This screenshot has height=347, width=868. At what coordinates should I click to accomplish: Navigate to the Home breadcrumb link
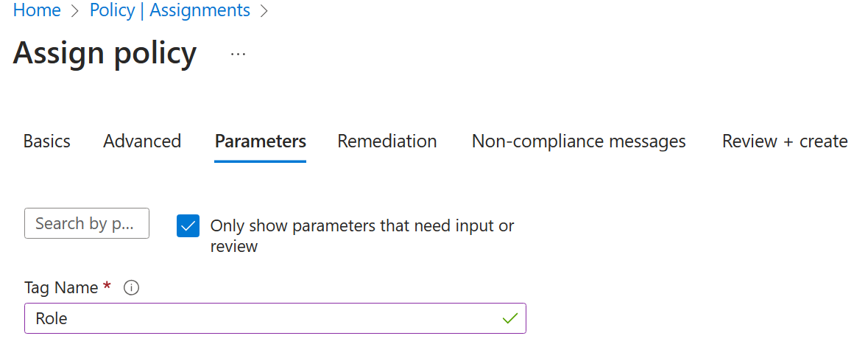[x=37, y=10]
